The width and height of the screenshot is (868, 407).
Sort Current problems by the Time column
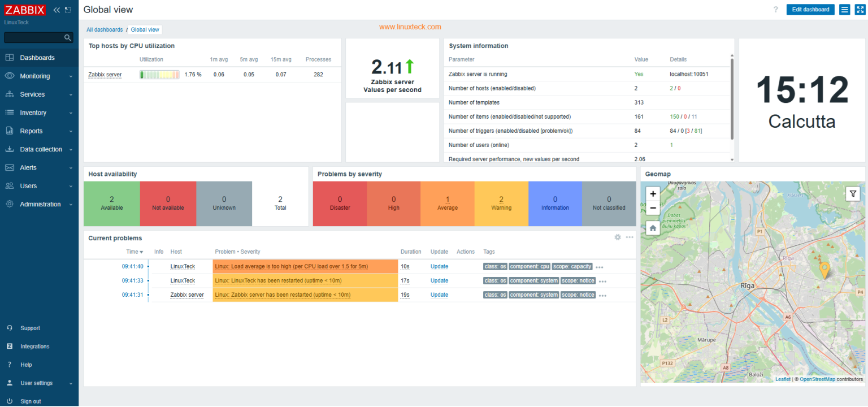click(134, 252)
